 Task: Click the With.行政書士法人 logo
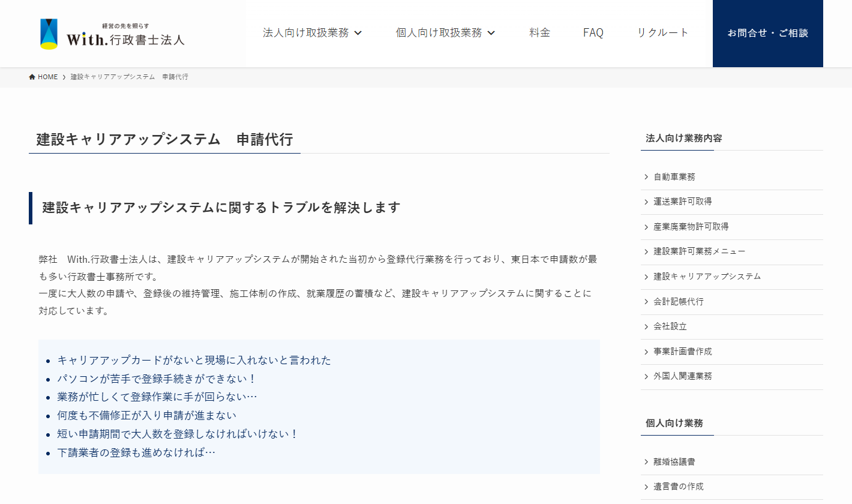(112, 33)
